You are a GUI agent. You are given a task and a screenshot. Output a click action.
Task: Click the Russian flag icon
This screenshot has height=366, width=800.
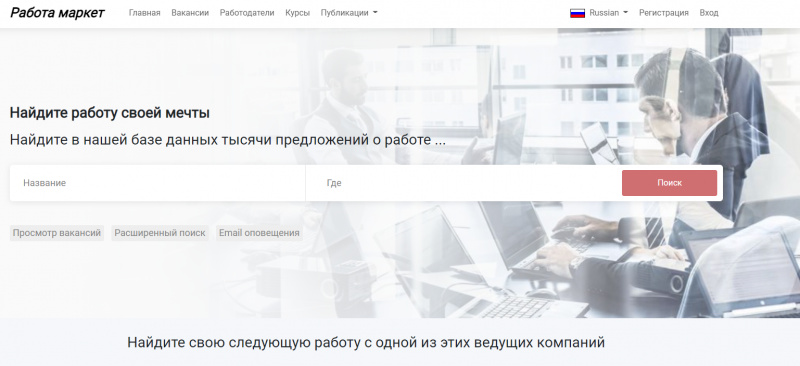tap(577, 13)
